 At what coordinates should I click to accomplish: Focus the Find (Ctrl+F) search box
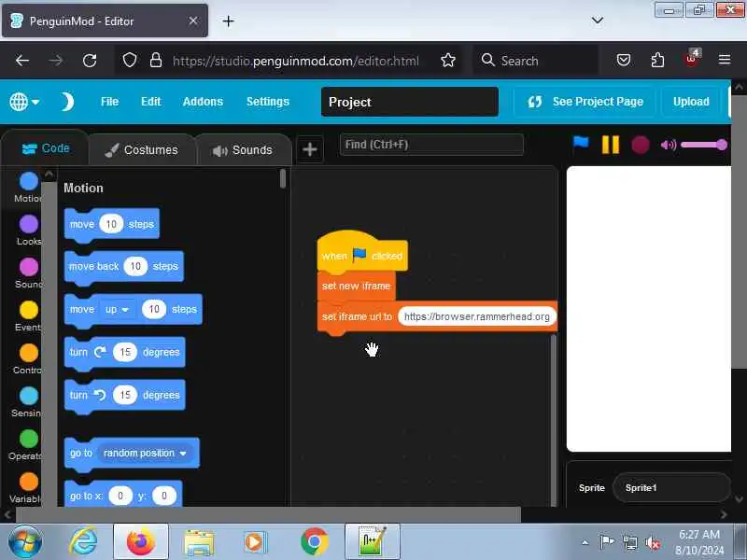[431, 145]
